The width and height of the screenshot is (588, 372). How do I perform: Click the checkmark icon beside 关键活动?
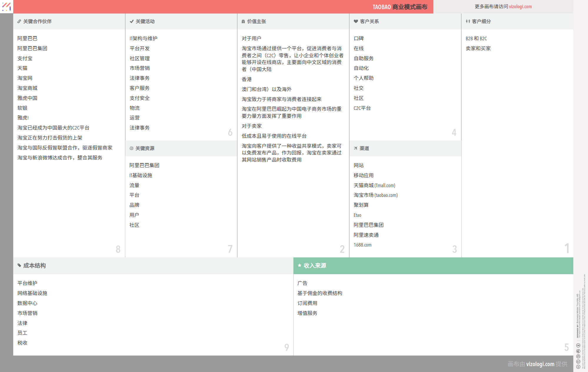point(131,21)
